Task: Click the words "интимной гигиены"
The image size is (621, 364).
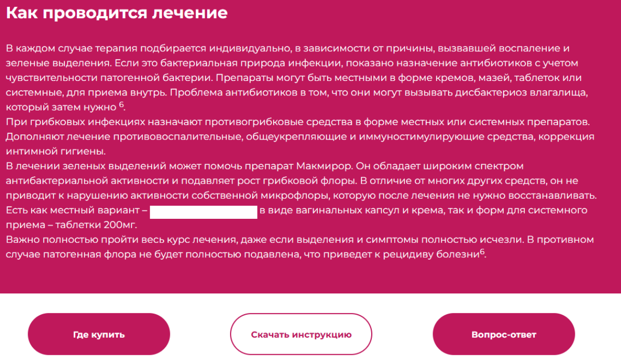Action: click(x=56, y=151)
